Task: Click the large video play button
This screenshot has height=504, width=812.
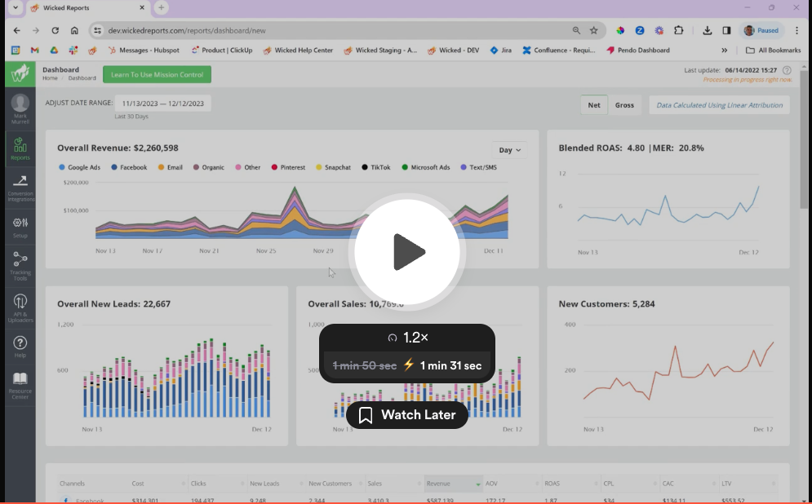Action: point(407,252)
